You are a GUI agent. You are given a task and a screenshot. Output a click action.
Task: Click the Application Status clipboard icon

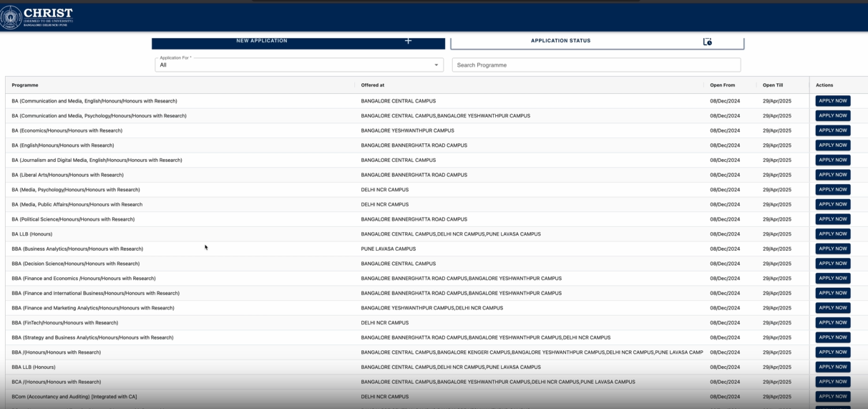point(707,42)
